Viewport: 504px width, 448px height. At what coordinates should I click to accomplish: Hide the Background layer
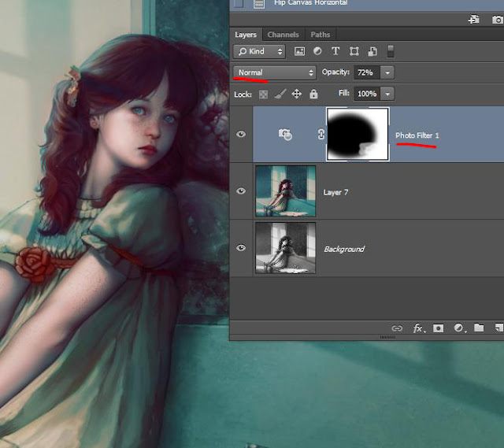coord(241,248)
